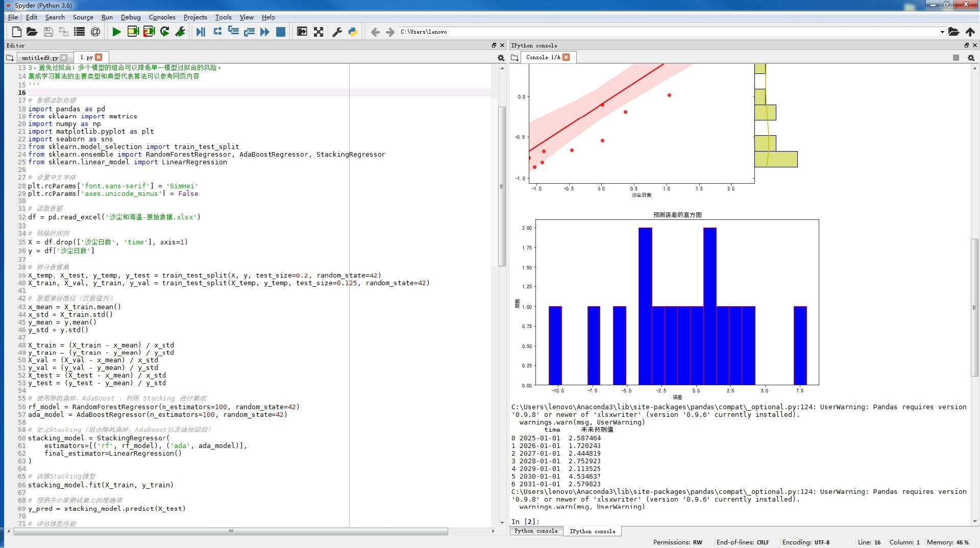Close the untitled9.py tab
The image size is (980, 548).
point(64,58)
